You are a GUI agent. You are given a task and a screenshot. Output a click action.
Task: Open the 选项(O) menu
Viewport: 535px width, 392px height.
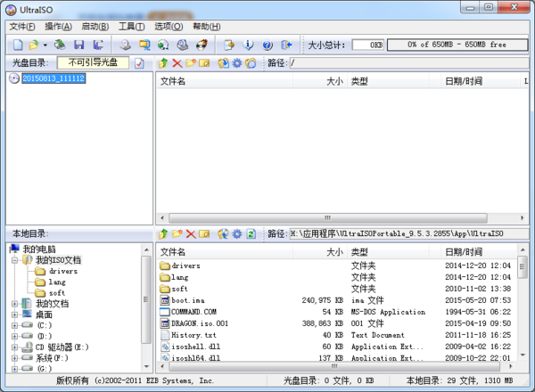tap(169, 27)
